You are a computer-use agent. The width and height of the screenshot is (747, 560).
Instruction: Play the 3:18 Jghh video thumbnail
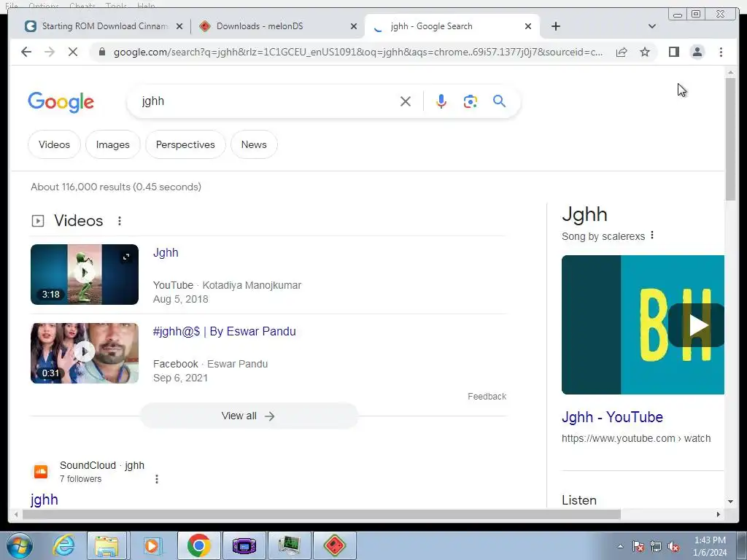point(85,274)
